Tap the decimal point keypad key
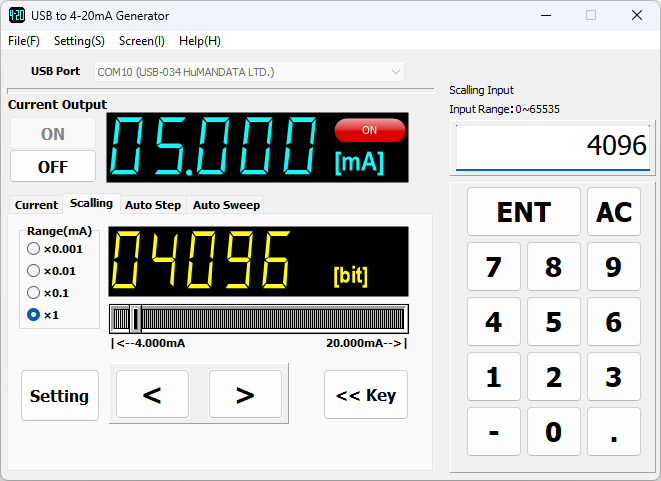Viewport: 661px width, 481px height. pos(614,432)
